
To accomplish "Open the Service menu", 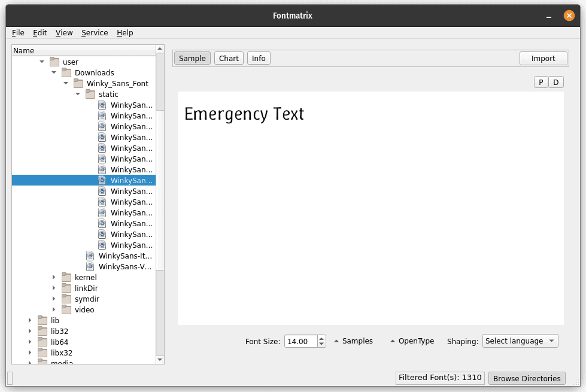I will pos(95,33).
